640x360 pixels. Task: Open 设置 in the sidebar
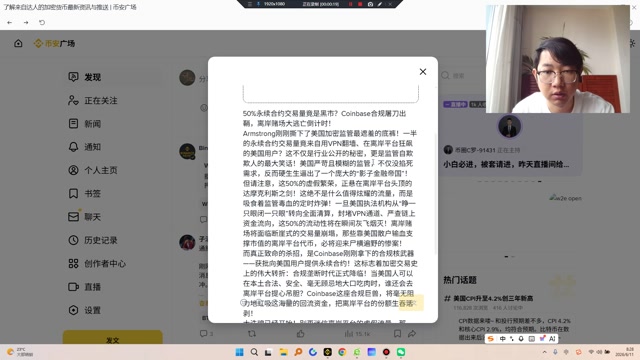114,310
